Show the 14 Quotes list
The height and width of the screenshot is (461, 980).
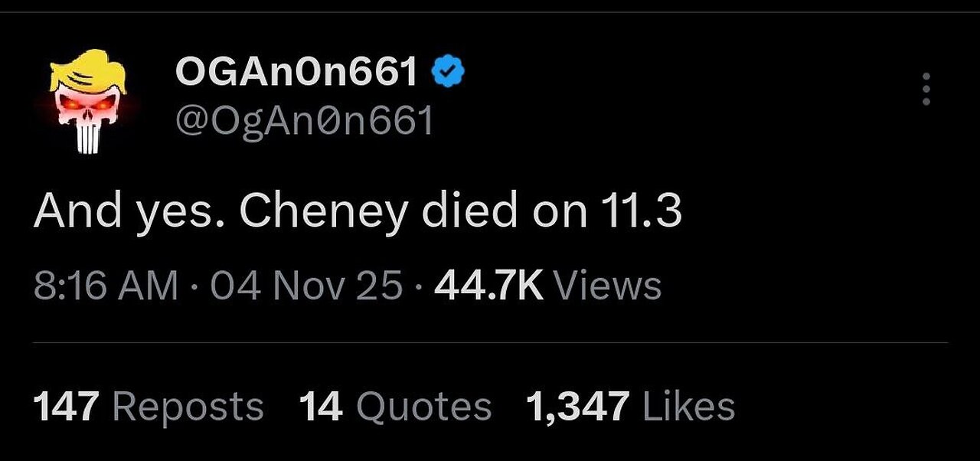coord(394,407)
